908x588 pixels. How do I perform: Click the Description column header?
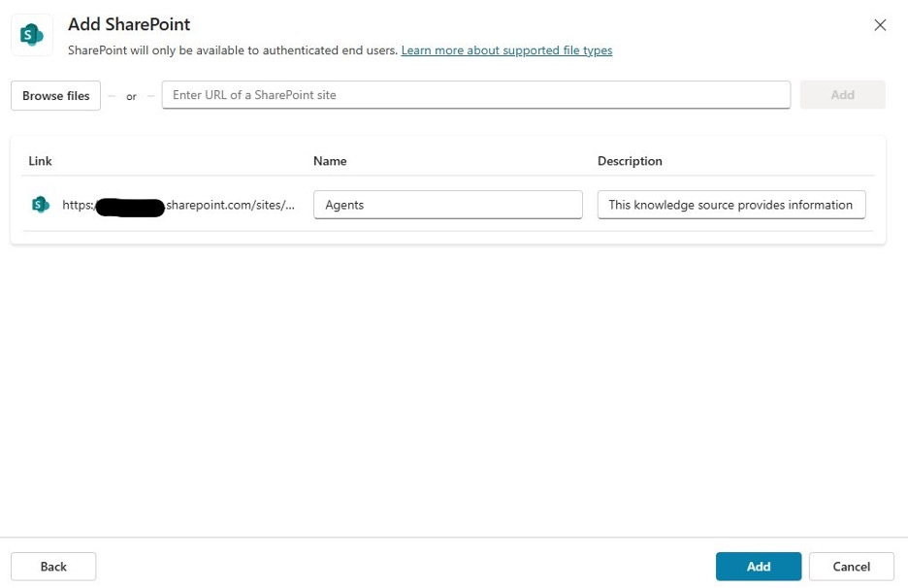pyautogui.click(x=630, y=161)
